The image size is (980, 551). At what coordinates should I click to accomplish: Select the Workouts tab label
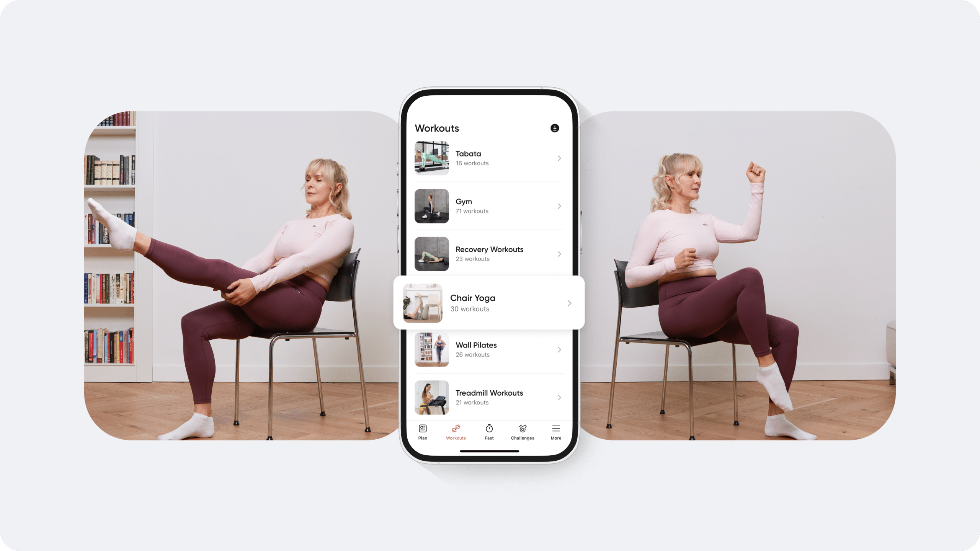pos(456,438)
